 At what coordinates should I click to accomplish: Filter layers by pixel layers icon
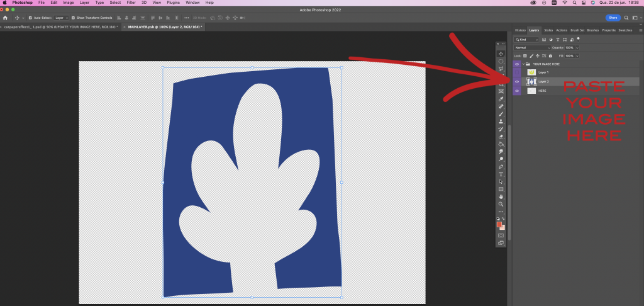pyautogui.click(x=544, y=40)
